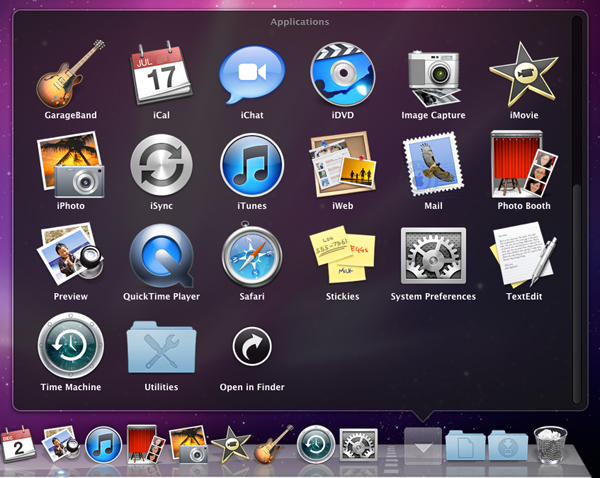Open the Trash in the Dock
The image size is (600, 478).
551,445
